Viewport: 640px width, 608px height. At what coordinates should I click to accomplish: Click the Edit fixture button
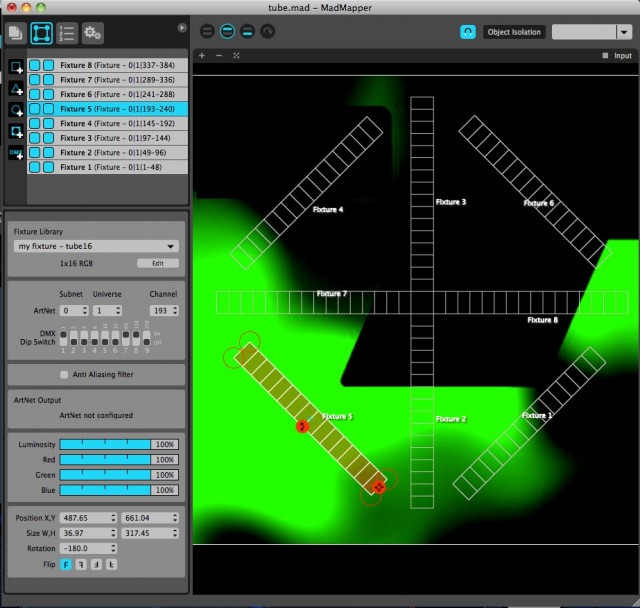coord(157,263)
